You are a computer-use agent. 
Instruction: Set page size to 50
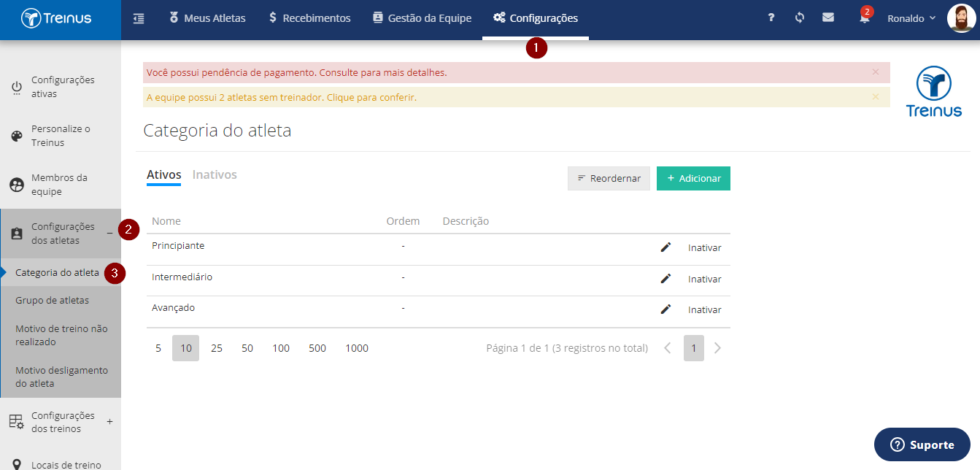click(247, 348)
